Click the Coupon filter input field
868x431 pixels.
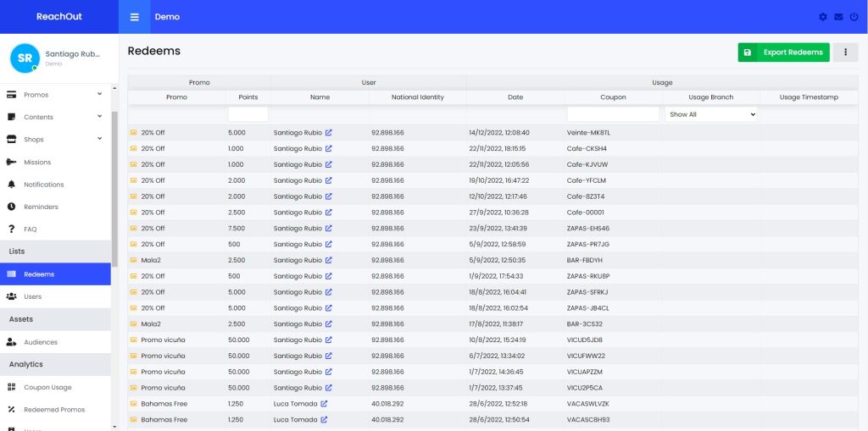(x=613, y=114)
